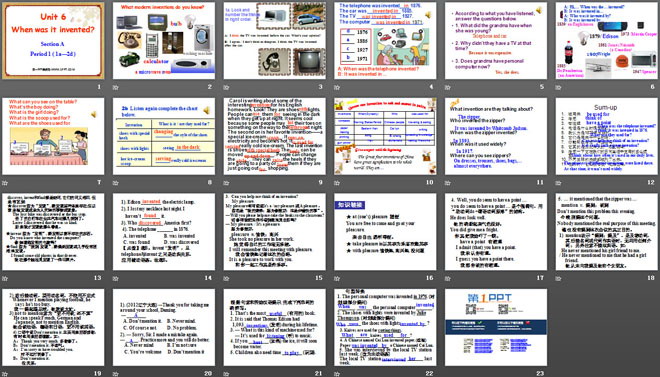Viewport: 660px width, 377px height.
Task: Select the 'What modern inventions do you know?' slide
Action: click(164, 41)
